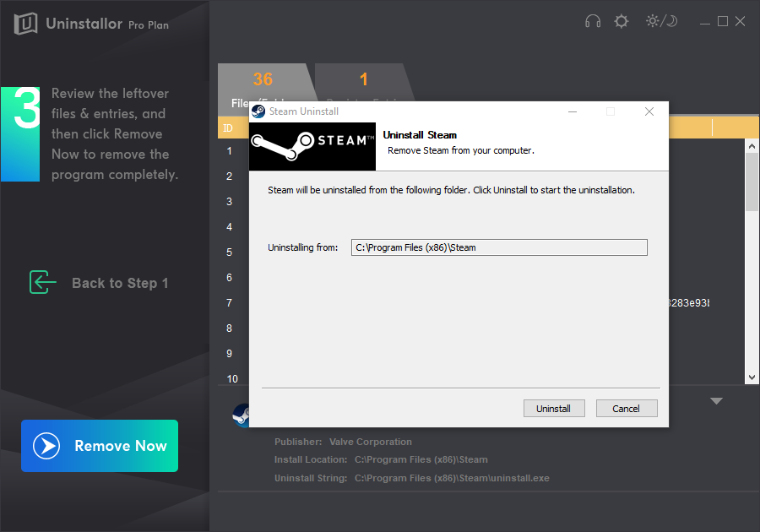Open support via headphones icon
This screenshot has width=760, height=532.
[x=592, y=21]
